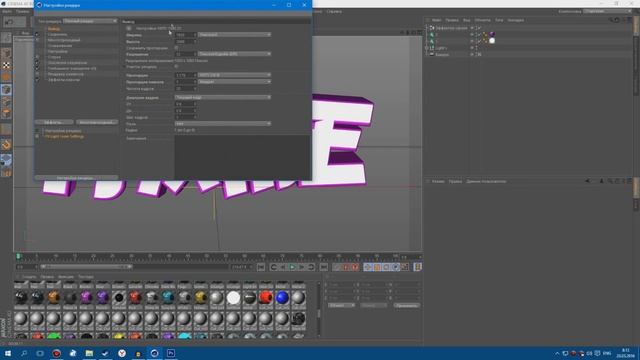Click the Эффекты... button

coord(54,122)
